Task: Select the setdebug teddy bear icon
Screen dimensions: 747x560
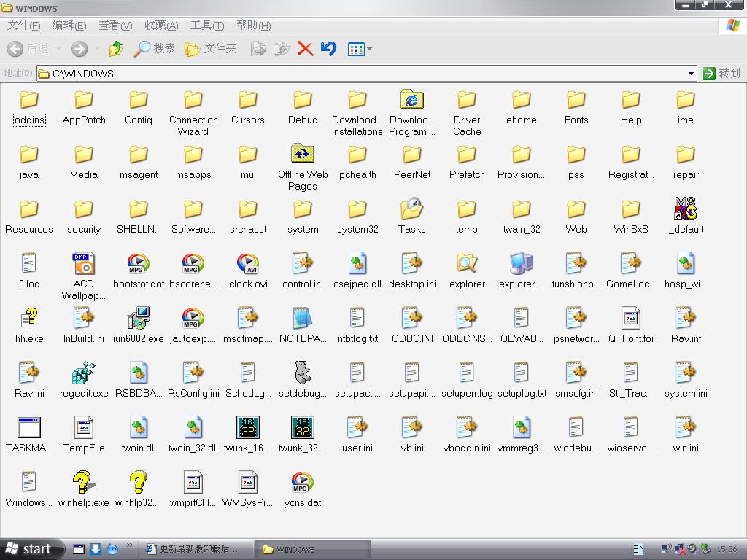Action: click(302, 373)
